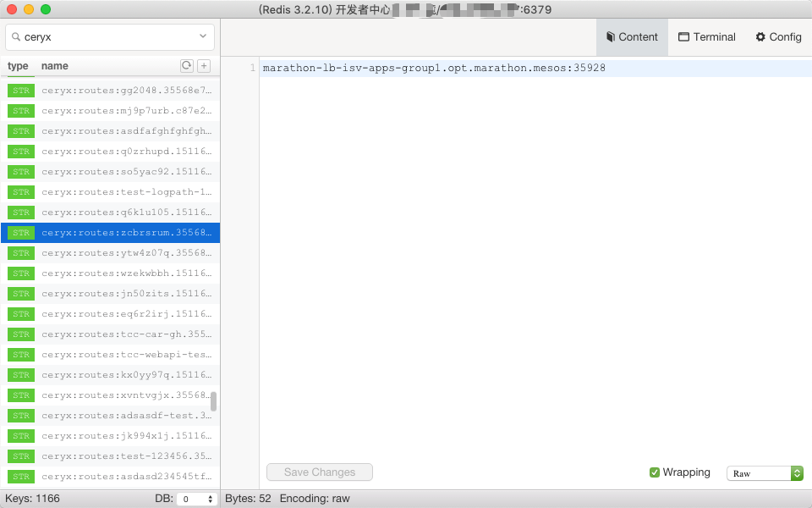Click the Keys: 1166 status text
This screenshot has width=812, height=508.
click(33, 499)
